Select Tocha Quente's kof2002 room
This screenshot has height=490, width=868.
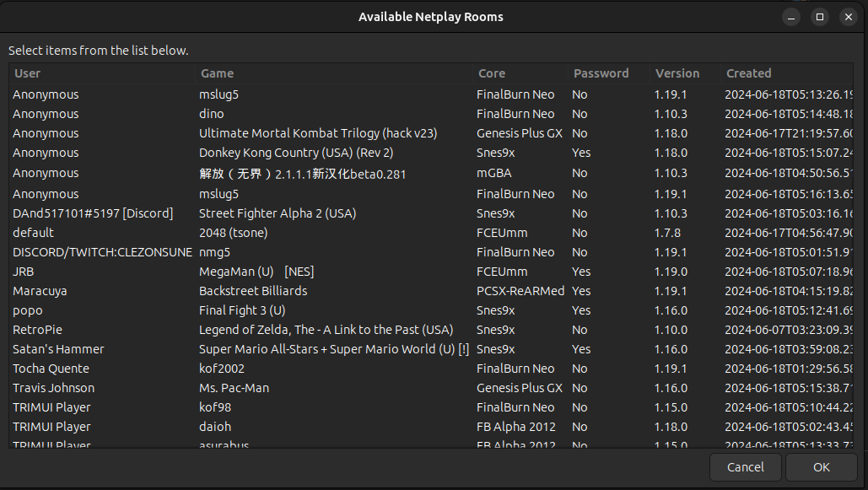[x=220, y=369]
